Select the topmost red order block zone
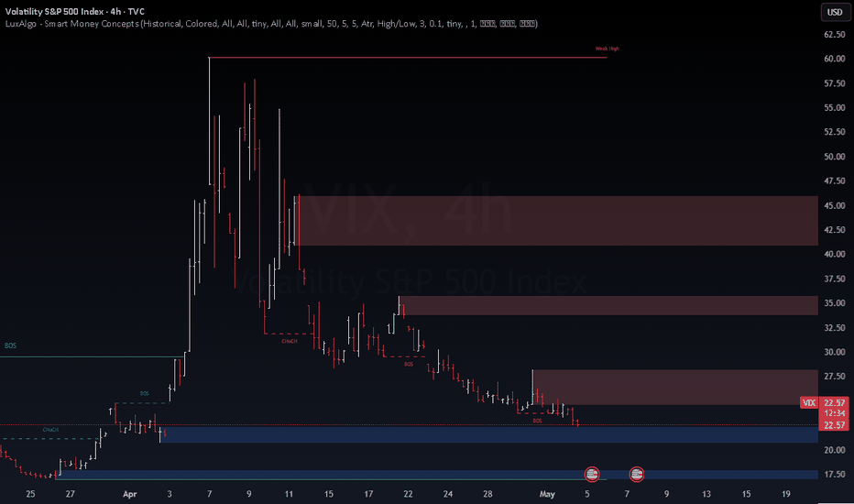 (558, 221)
